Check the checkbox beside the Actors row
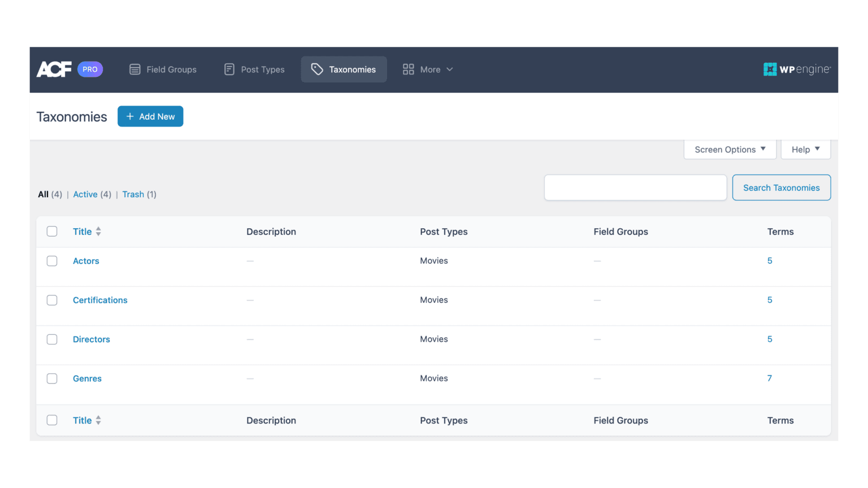Image resolution: width=868 pixels, height=488 pixels. (x=52, y=261)
